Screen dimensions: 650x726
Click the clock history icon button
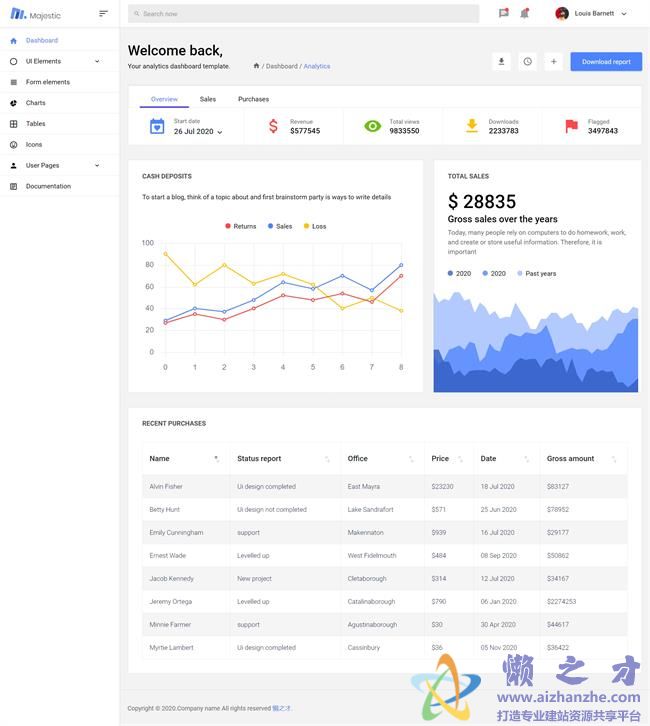(x=527, y=62)
